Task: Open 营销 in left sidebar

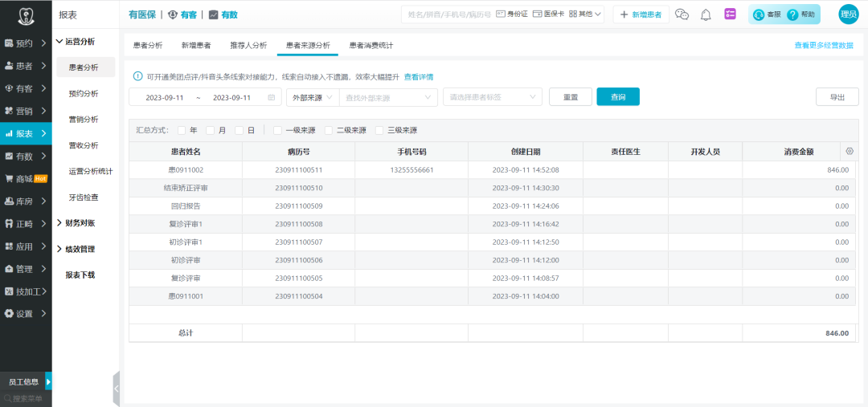Action: [x=26, y=111]
